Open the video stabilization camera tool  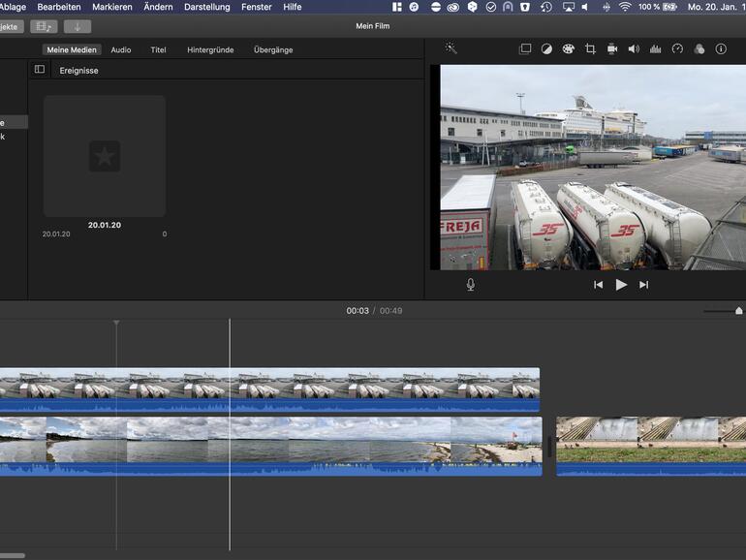click(612, 48)
